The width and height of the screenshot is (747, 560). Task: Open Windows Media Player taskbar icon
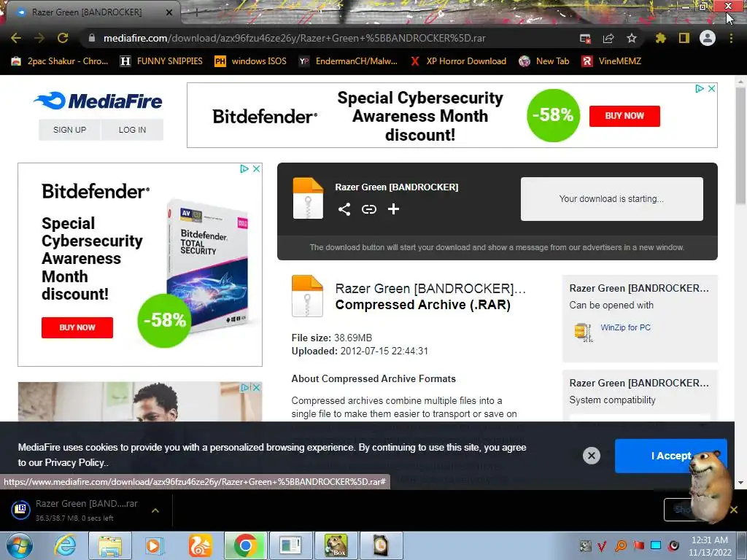click(155, 545)
